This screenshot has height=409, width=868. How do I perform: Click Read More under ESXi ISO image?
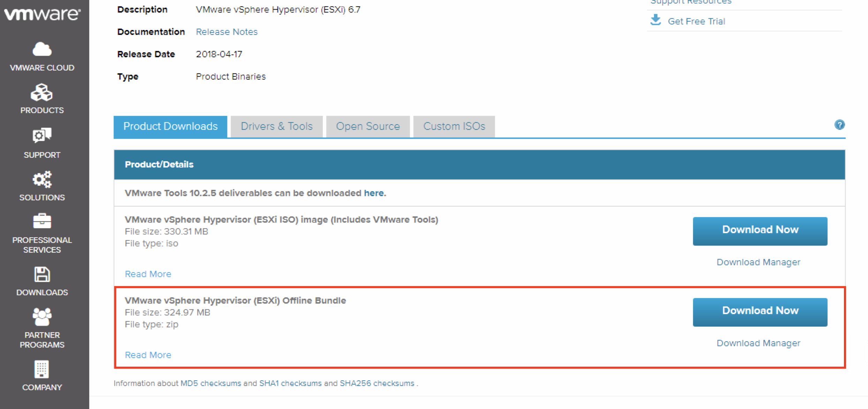(x=148, y=274)
